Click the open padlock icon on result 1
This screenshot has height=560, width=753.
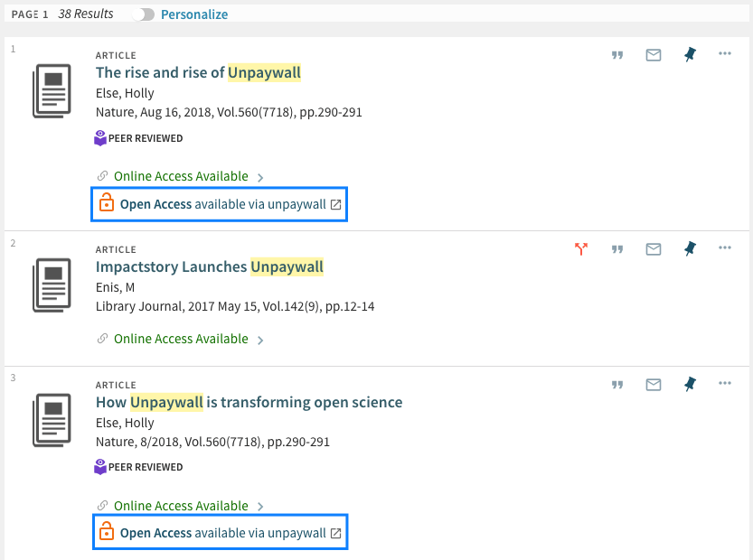[104, 203]
